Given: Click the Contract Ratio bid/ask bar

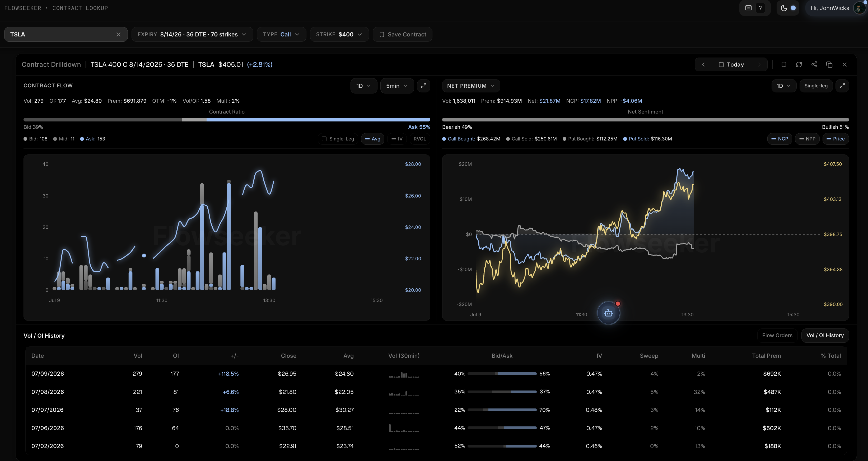Looking at the screenshot, I should click(227, 120).
